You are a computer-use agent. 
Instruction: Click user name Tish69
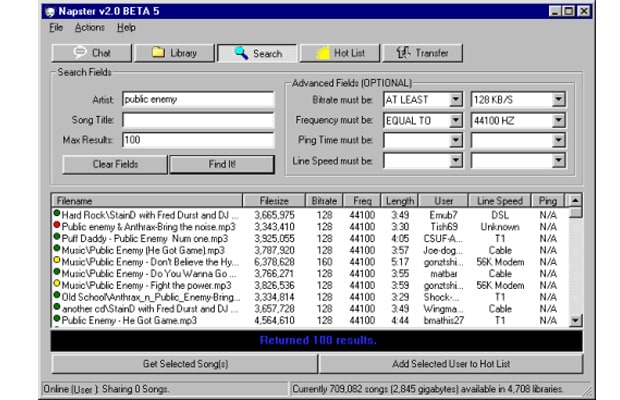click(444, 227)
